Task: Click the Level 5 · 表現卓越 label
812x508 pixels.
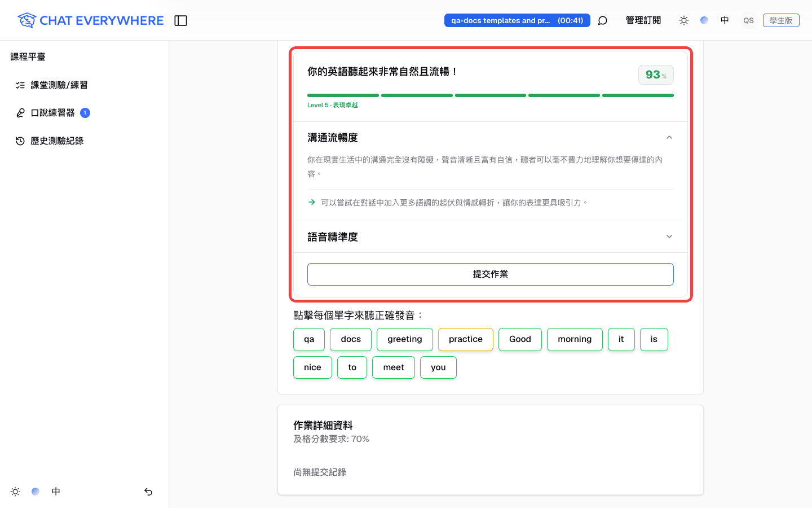Action: point(332,105)
